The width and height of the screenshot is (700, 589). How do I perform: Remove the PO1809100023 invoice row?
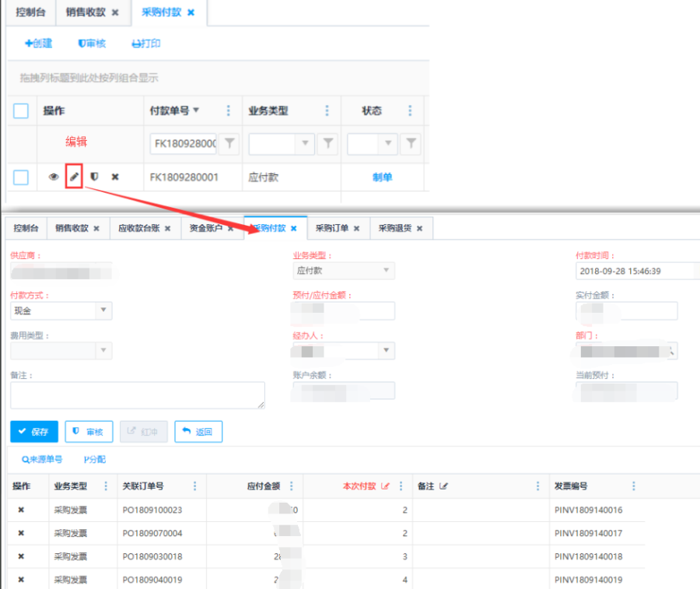click(x=21, y=510)
